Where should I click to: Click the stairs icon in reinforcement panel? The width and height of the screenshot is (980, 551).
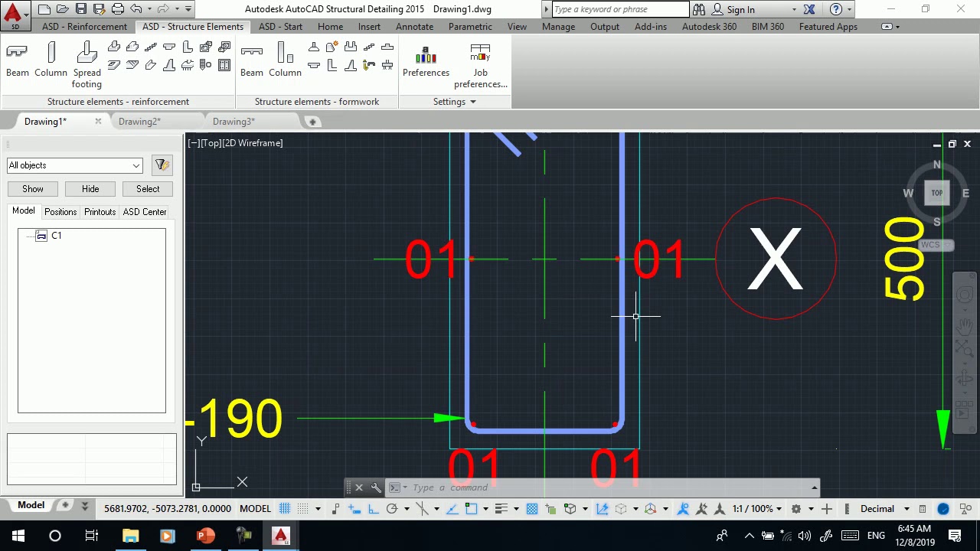click(151, 47)
